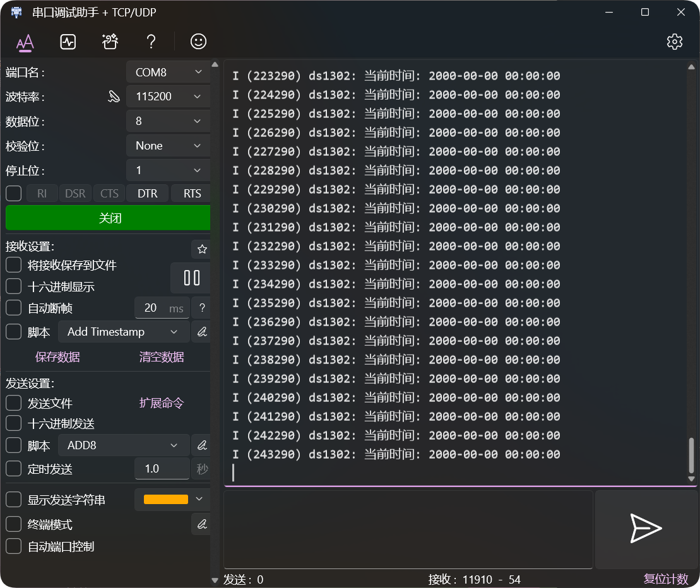Open the text mode (AA) tab icon

pos(25,42)
